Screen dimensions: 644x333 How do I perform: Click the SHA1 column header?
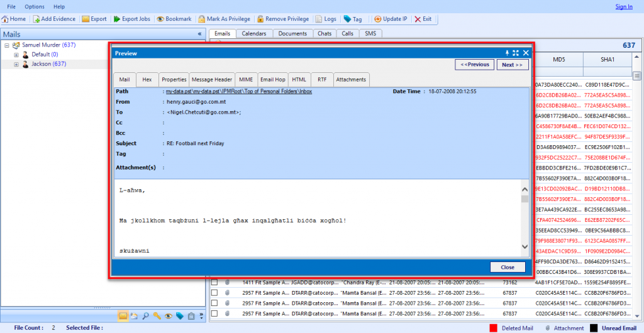coord(608,60)
